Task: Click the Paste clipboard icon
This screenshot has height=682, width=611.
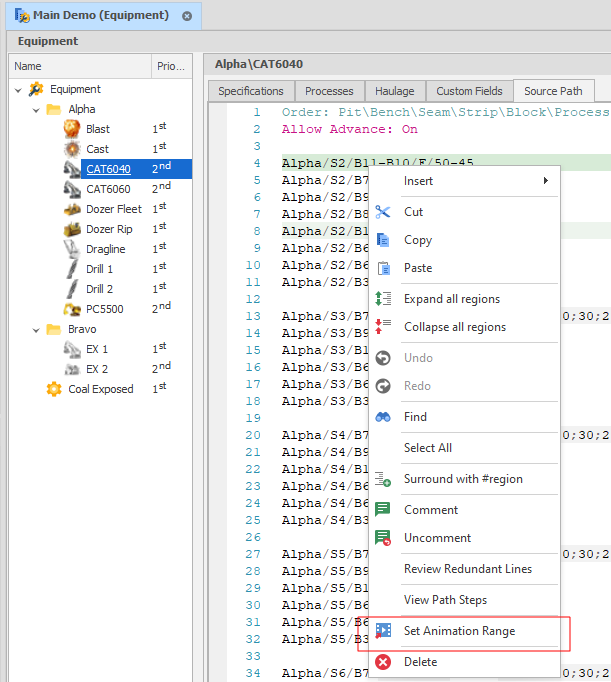Action: [x=384, y=268]
